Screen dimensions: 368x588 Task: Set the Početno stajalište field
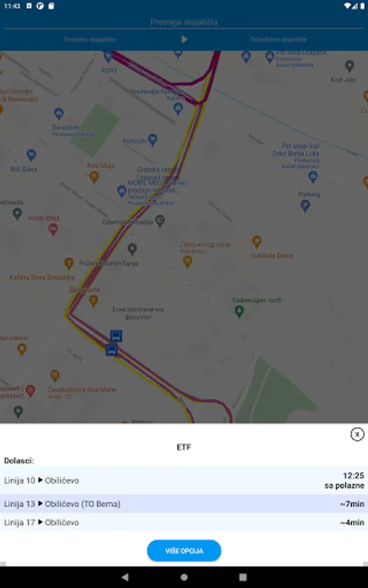click(90, 39)
